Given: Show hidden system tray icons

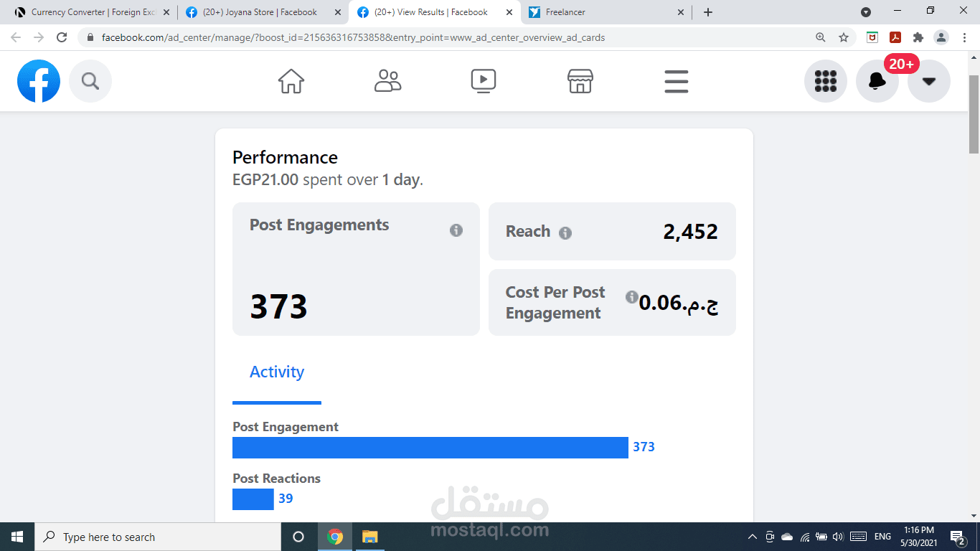Looking at the screenshot, I should coord(753,537).
